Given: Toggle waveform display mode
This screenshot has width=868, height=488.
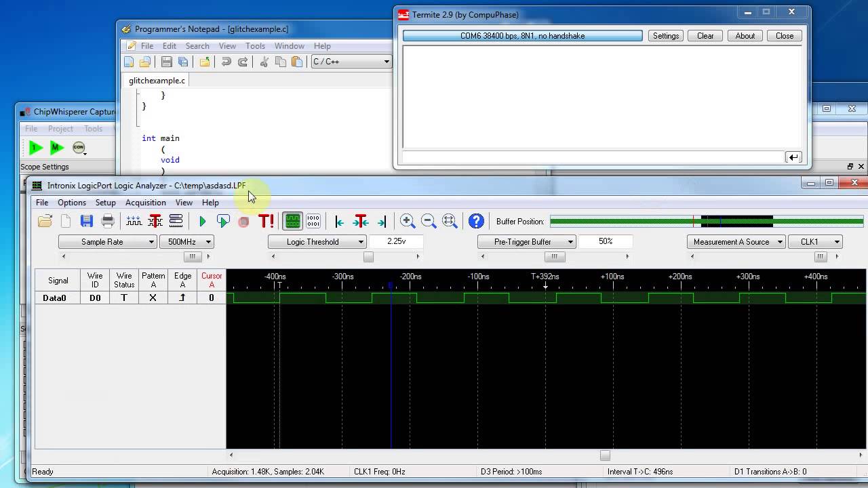Looking at the screenshot, I should tap(292, 221).
